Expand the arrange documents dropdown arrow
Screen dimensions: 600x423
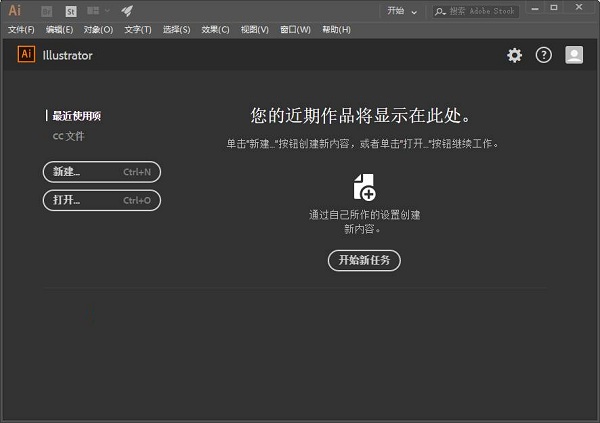click(107, 11)
